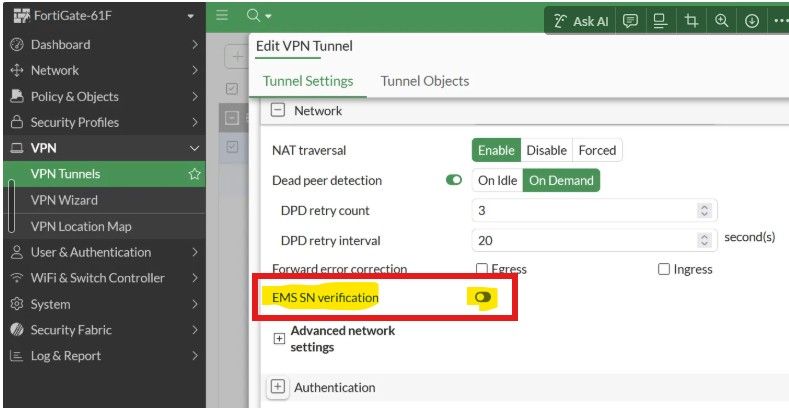Click the VPN laptop icon

point(17,148)
